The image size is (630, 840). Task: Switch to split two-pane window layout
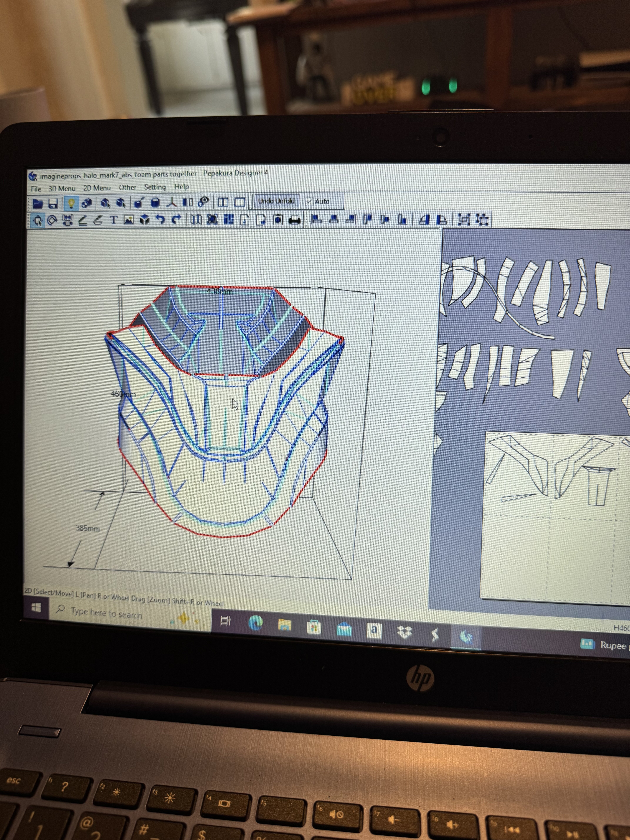(223, 202)
